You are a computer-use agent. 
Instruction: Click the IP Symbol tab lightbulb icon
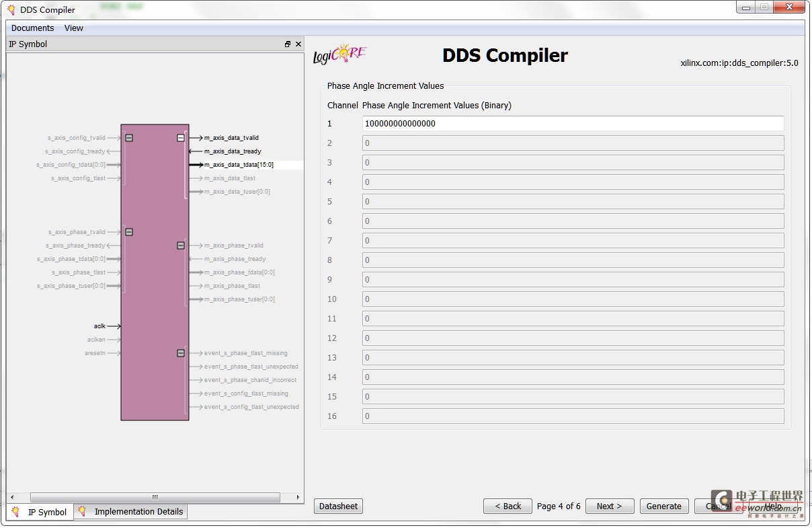click(x=16, y=512)
